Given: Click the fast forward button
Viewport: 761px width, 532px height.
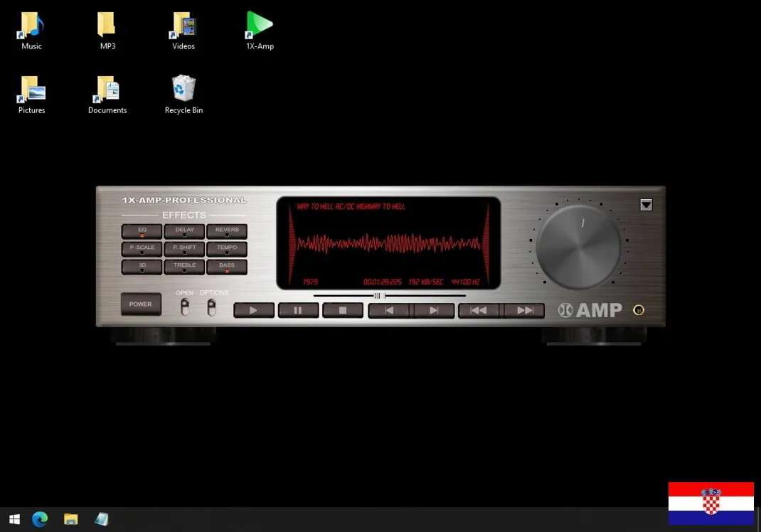Looking at the screenshot, I should click(x=524, y=310).
